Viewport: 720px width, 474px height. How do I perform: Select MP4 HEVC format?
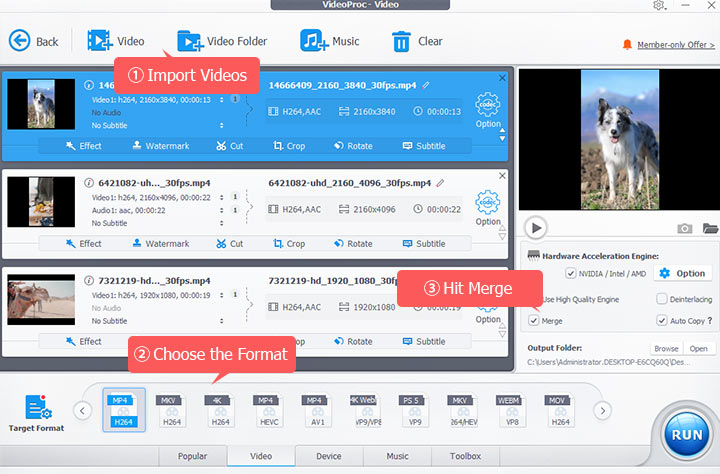pos(269,410)
